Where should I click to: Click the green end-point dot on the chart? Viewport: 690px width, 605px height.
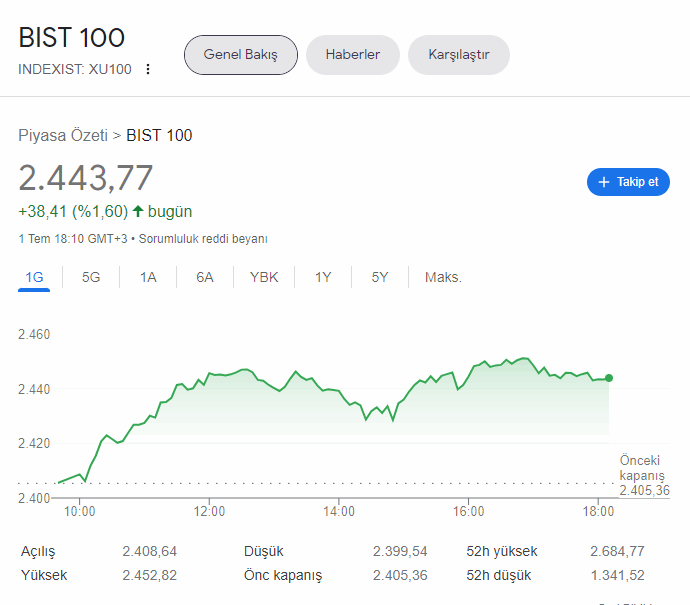point(609,378)
